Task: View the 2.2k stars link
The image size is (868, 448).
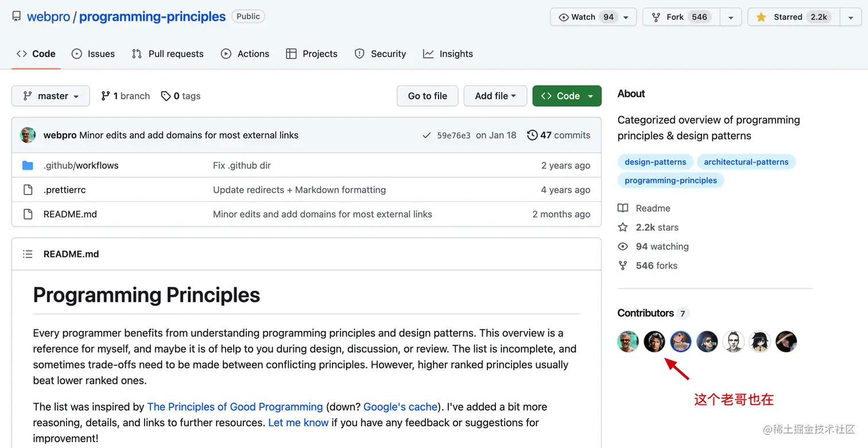Action: 648,227
